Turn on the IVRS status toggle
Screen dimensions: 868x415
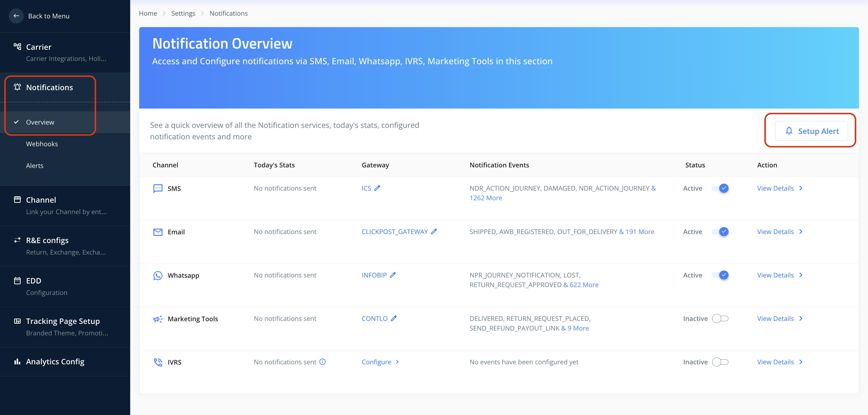720,362
